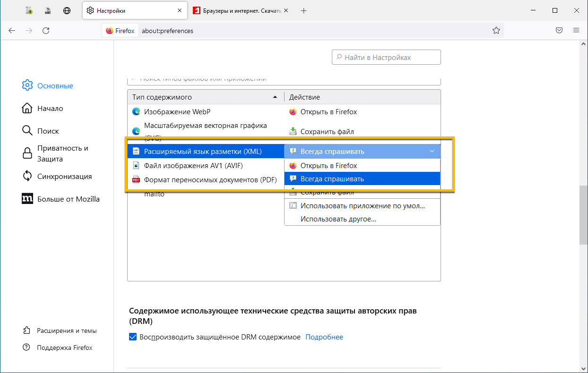588x373 pixels.
Task: Select Использовать приложение по умолчанию option
Action: point(362,206)
